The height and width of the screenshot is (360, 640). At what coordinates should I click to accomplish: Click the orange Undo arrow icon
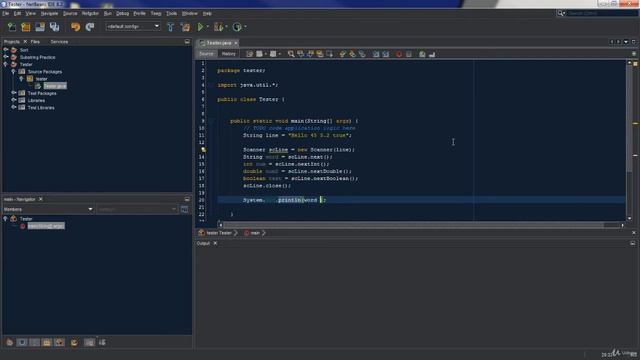(x=76, y=27)
